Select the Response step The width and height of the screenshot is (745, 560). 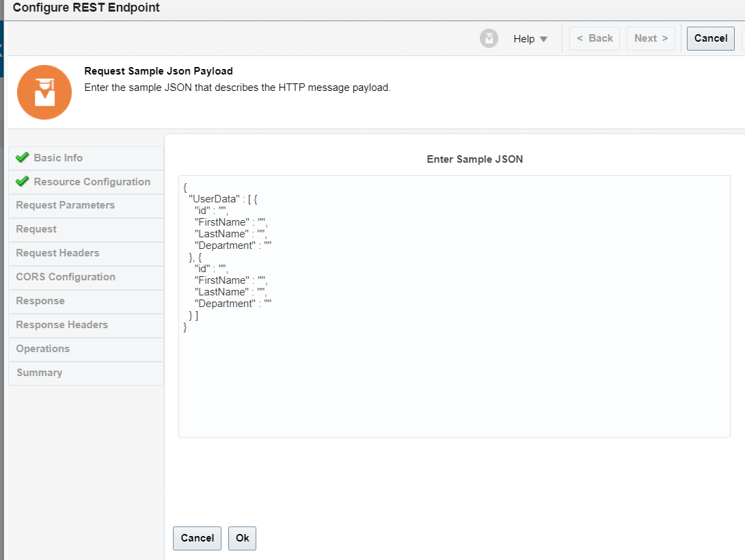pos(40,301)
